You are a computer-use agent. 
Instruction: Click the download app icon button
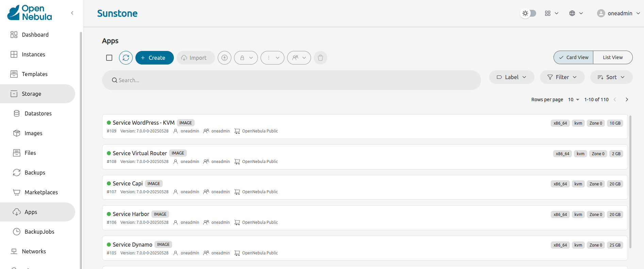225,58
